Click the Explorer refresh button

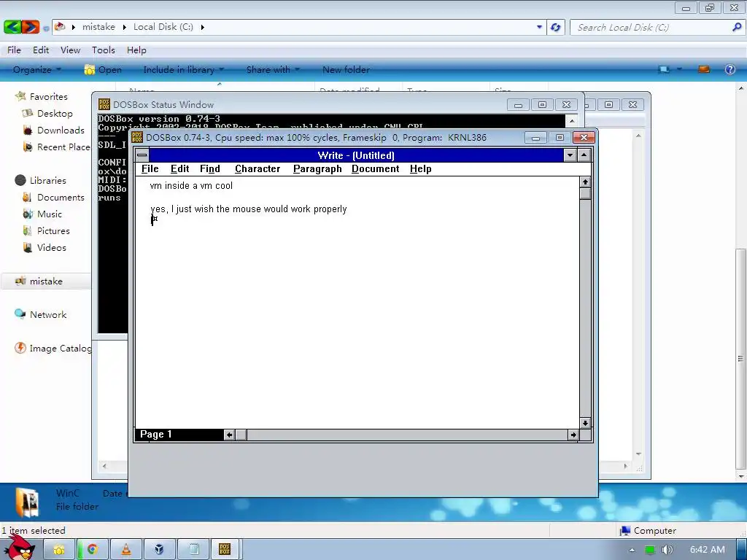[555, 27]
